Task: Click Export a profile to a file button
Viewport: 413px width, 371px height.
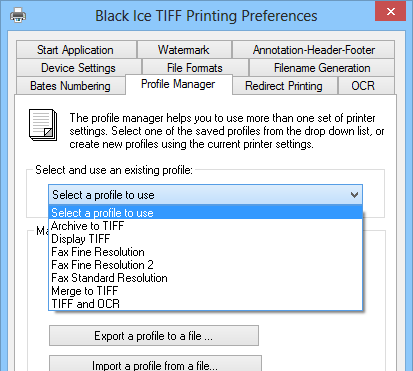Action: point(154,336)
